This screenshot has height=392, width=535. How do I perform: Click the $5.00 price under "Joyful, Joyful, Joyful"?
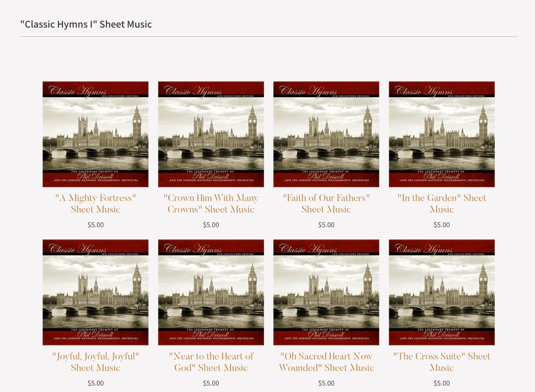[96, 383]
